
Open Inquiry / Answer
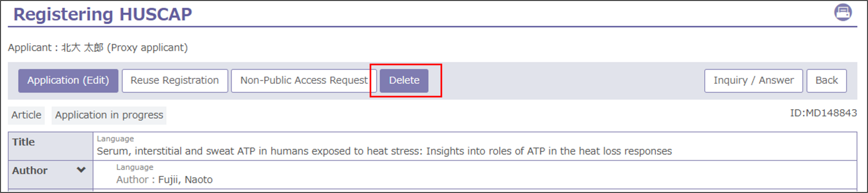[x=753, y=81]
